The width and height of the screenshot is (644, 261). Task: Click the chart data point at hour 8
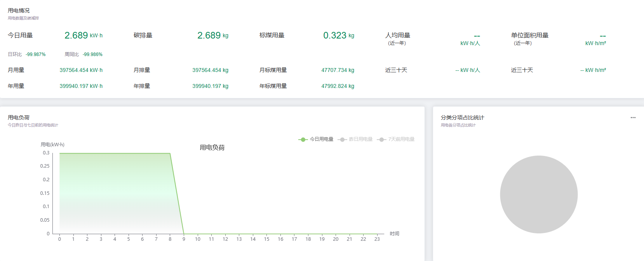tap(170, 153)
